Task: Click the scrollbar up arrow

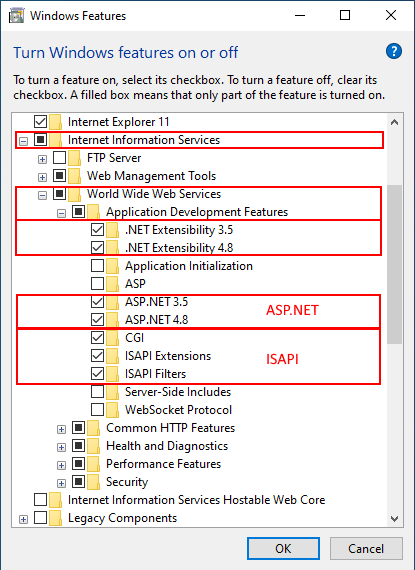Action: [395, 123]
